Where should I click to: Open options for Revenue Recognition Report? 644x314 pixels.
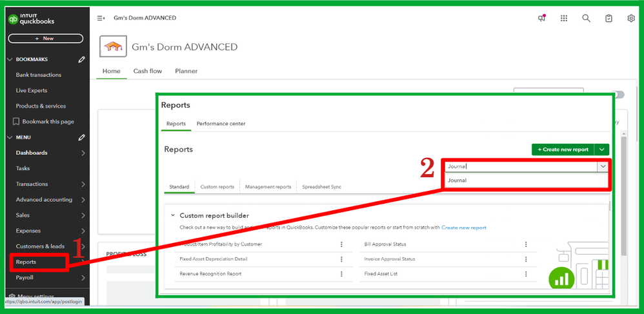(x=341, y=274)
